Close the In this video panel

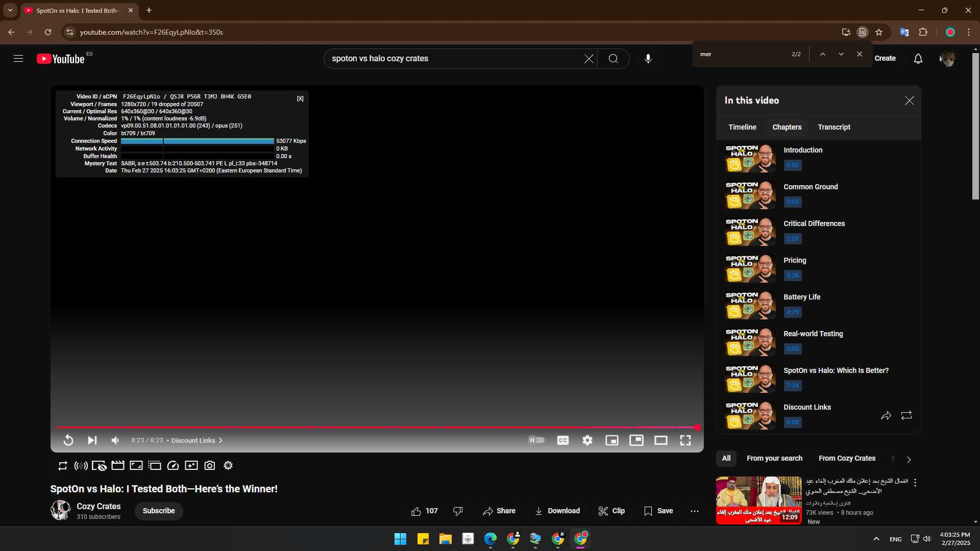[909, 101]
